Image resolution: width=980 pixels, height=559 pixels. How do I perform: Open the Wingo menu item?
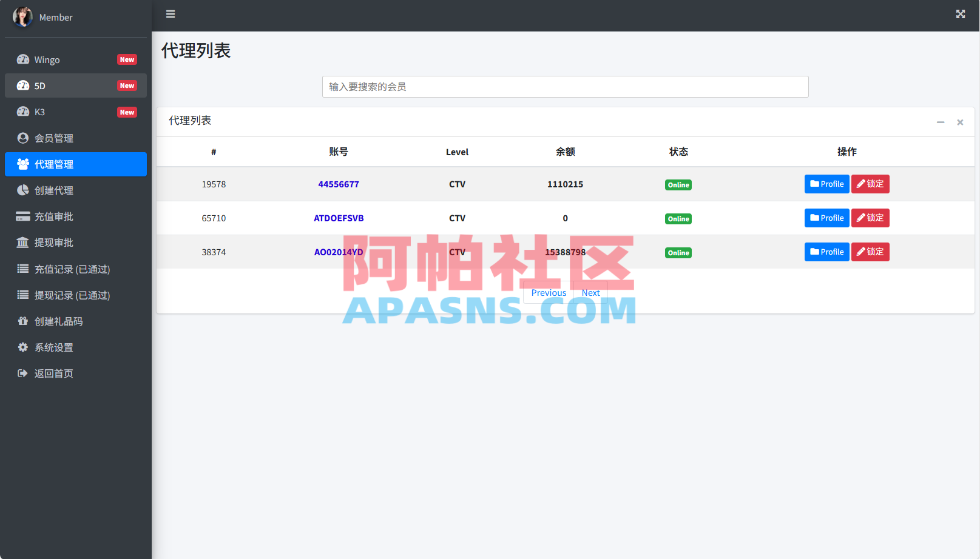[76, 59]
